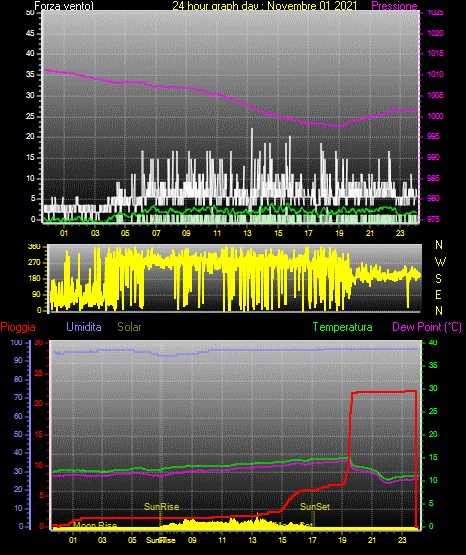466x555 pixels.
Task: Click the 'SunRise' marker text in the lower chart
Action: coord(161,507)
